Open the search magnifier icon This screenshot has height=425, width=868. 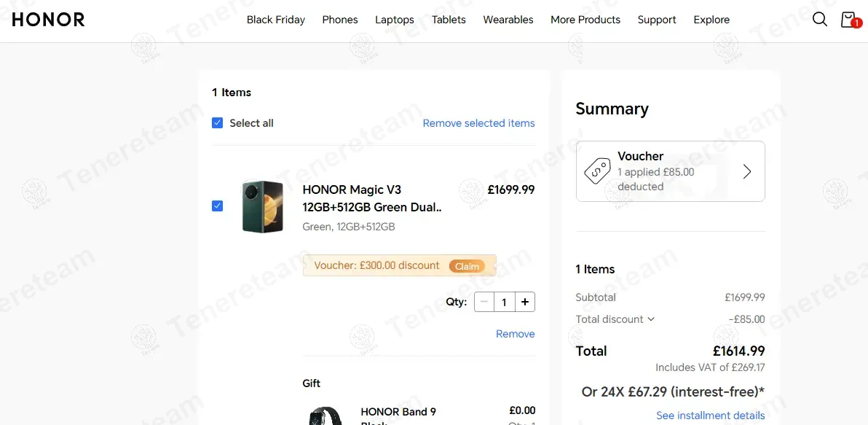pos(819,20)
